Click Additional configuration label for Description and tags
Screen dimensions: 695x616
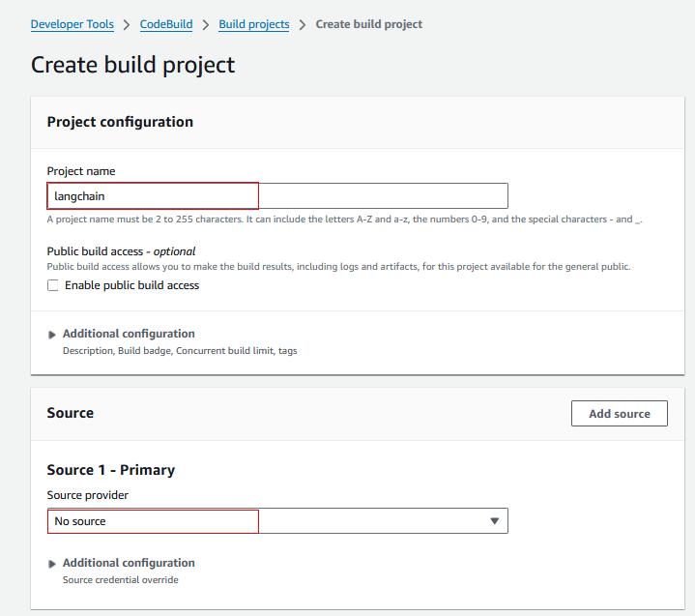click(129, 334)
